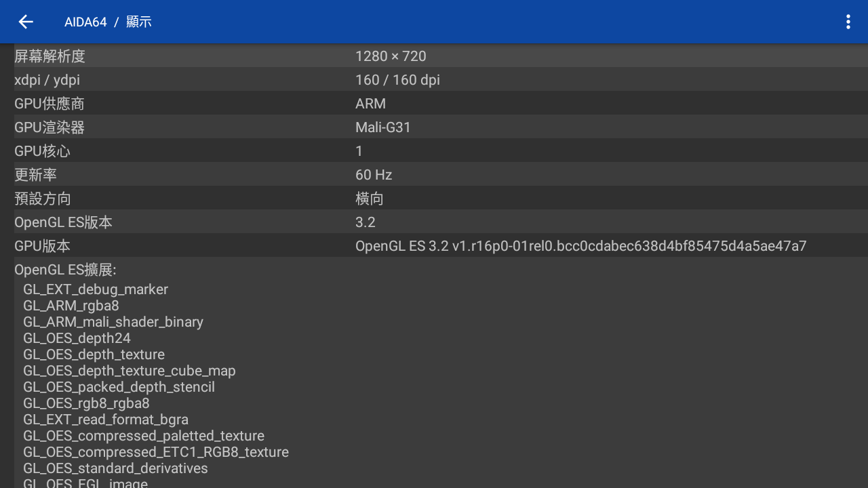The width and height of the screenshot is (868, 488).
Task: Click the GL_OES_packed_depth_stencil entry
Action: [119, 387]
